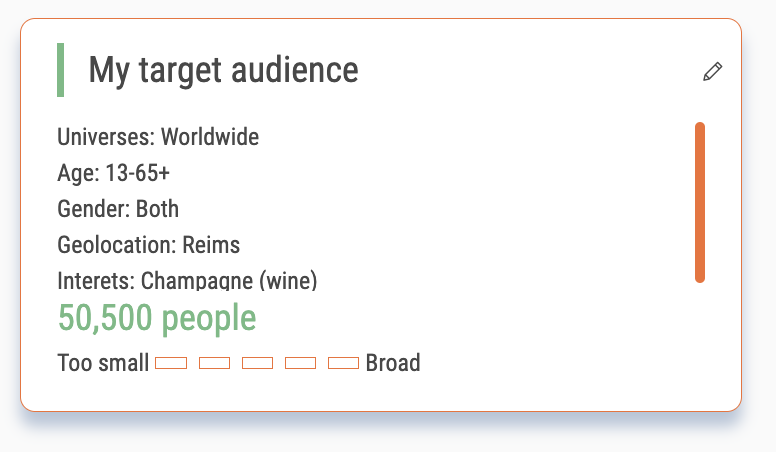
Task: Click the 50,500 people estimate
Action: [x=157, y=317]
